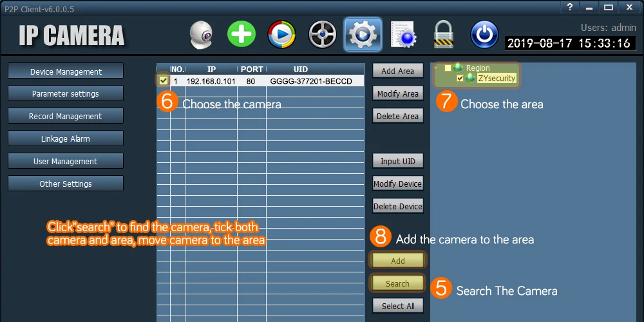Select the Region root label

point(478,68)
